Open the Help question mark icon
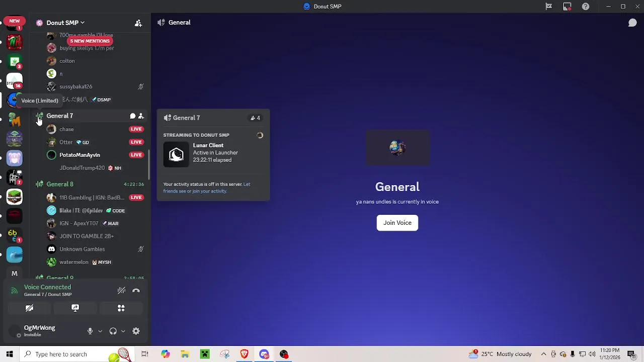Viewport: 644px width, 362px height. click(x=586, y=7)
